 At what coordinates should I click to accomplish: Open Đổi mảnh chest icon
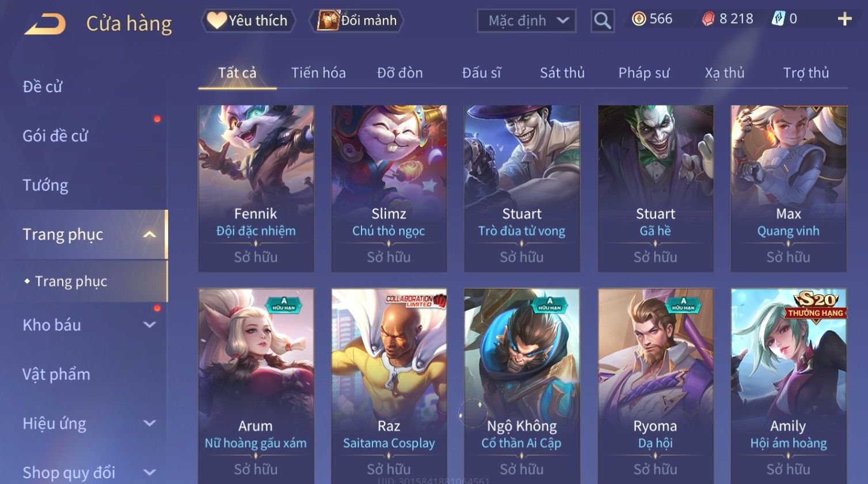click(x=328, y=20)
